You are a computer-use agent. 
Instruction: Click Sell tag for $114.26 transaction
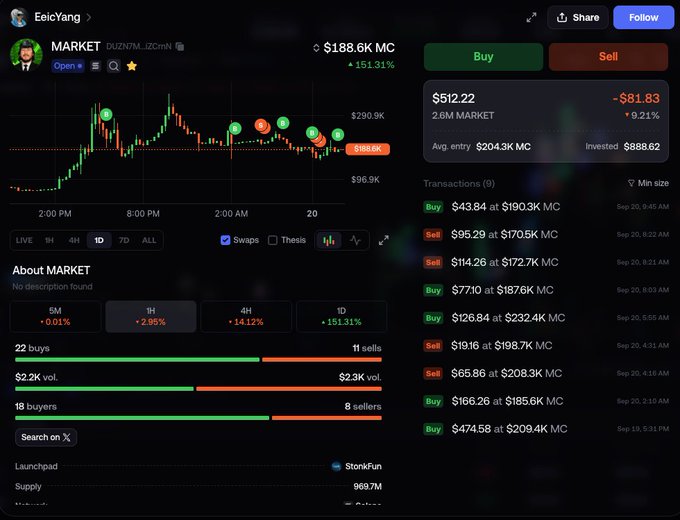click(433, 262)
